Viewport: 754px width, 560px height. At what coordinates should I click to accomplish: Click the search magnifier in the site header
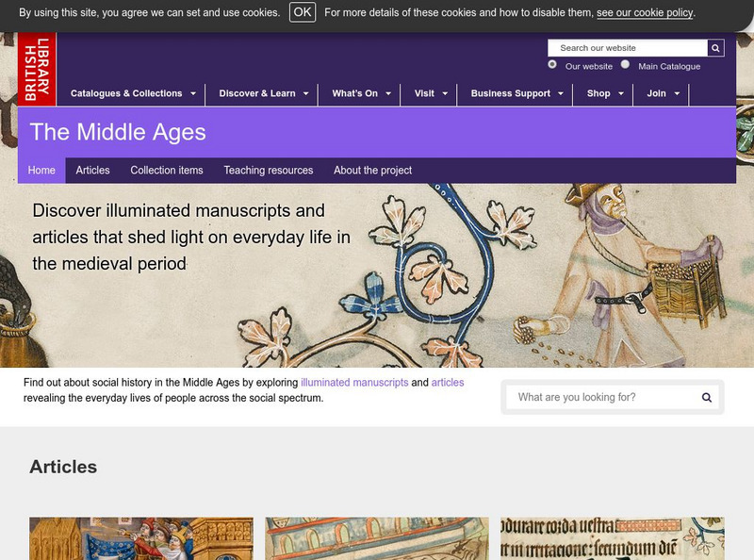click(715, 47)
